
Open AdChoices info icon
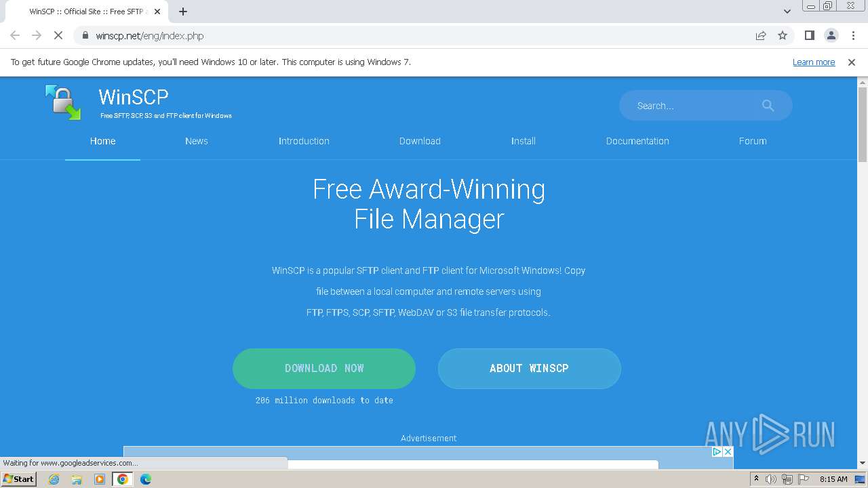(x=717, y=451)
